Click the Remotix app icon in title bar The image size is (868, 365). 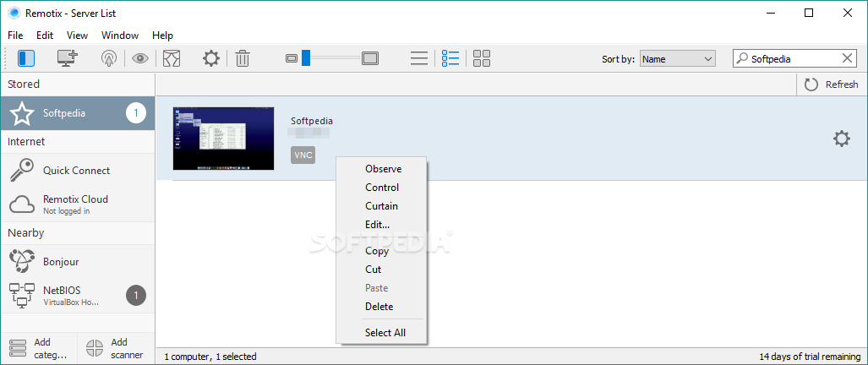[x=14, y=14]
